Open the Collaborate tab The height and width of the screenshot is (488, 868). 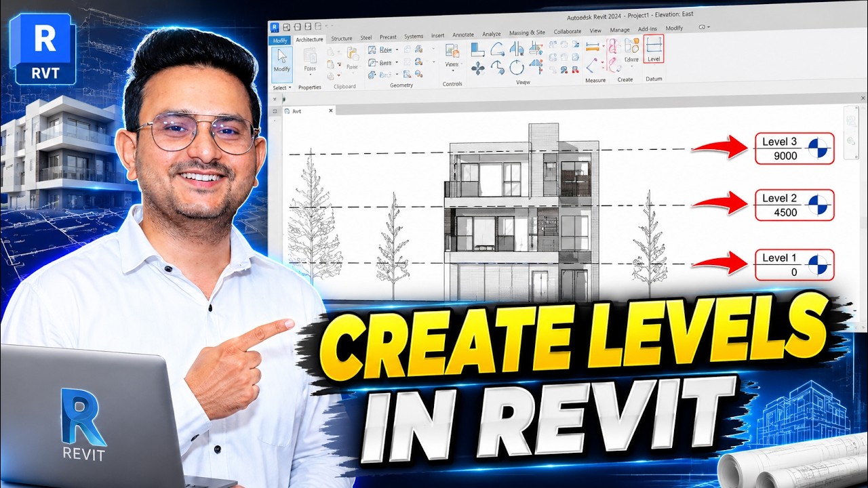[x=568, y=31]
